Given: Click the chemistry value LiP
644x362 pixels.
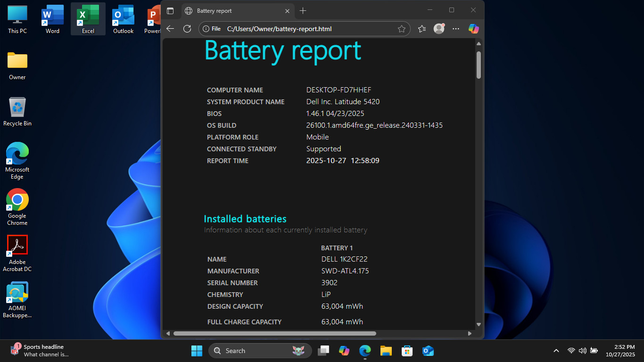Looking at the screenshot, I should pos(326,295).
